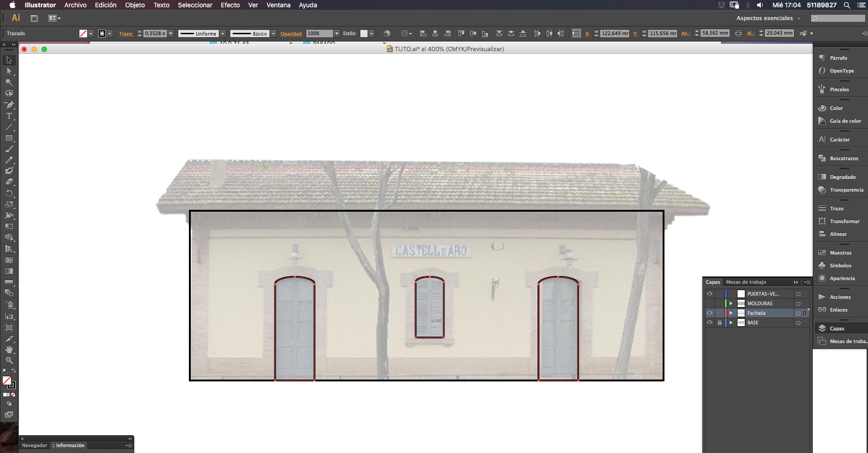Image resolution: width=868 pixels, height=453 pixels.
Task: Click the fill color swatch in the toolbox
Action: pos(7,380)
